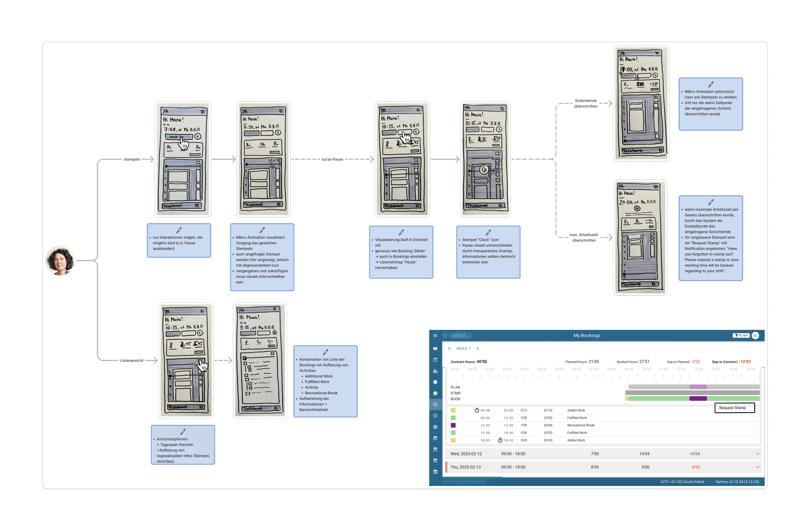810x532 pixels.
Task: Click the highlighted clock icon in sidebar
Action: click(435, 404)
